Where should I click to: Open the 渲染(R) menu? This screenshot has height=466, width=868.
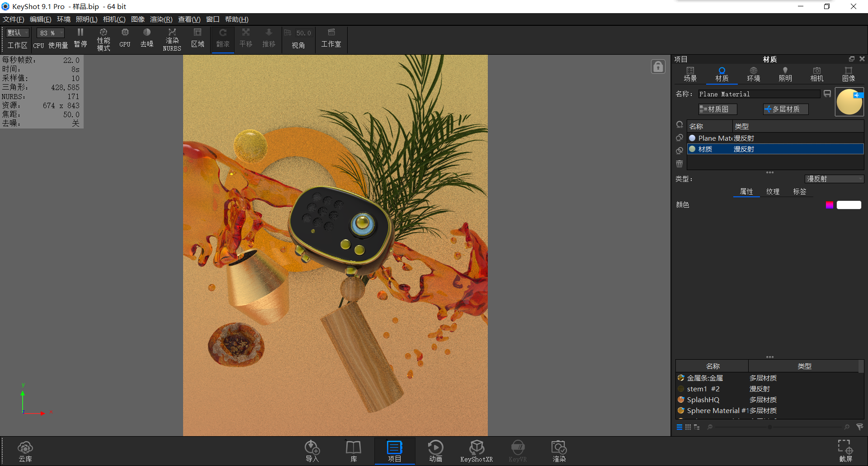(160, 19)
